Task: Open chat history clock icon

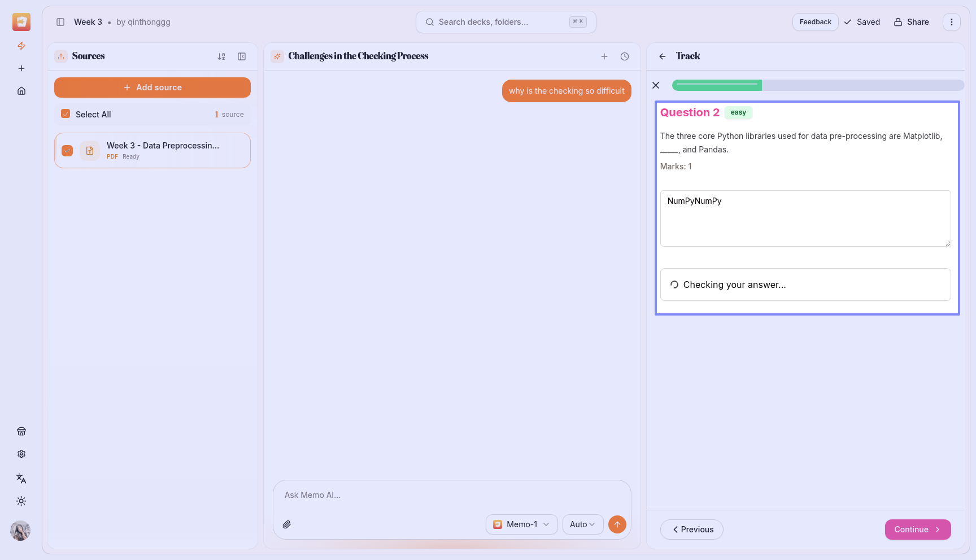Action: (x=625, y=56)
